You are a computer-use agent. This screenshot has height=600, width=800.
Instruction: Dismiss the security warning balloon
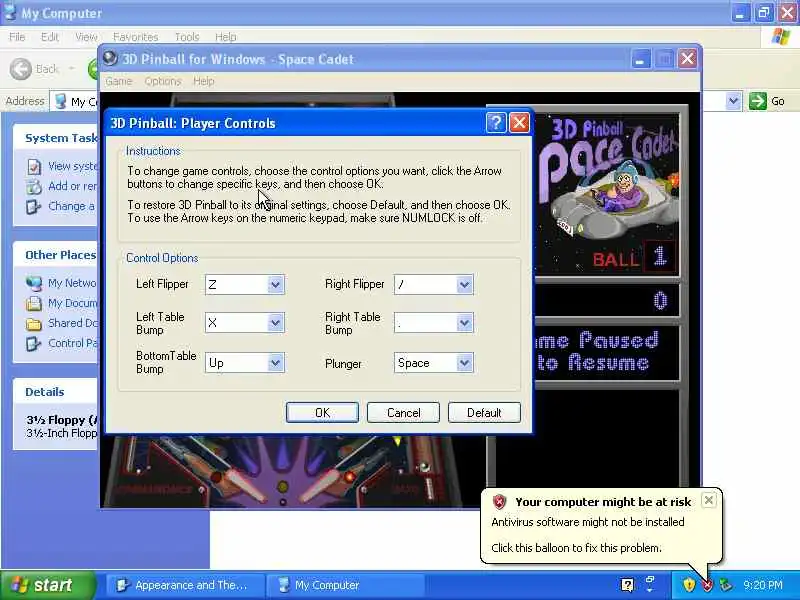(709, 501)
